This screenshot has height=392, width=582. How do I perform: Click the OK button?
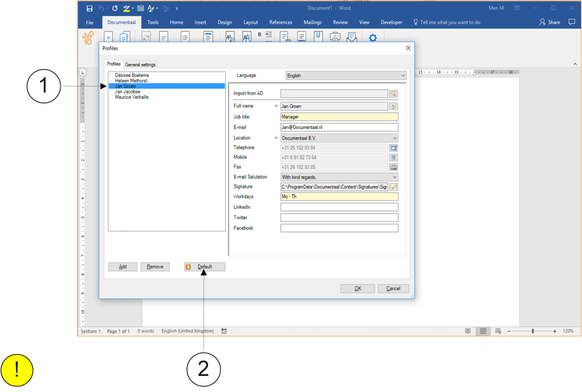[x=357, y=288]
